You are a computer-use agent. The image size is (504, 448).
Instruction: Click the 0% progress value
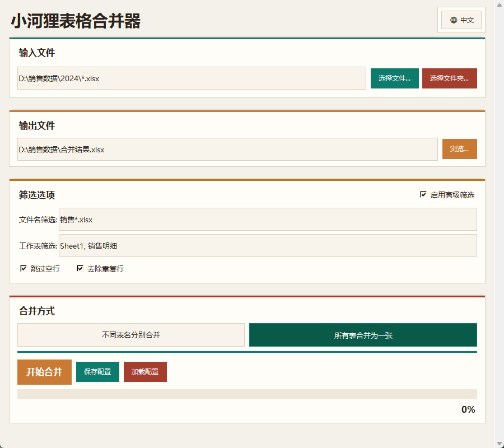pos(468,409)
